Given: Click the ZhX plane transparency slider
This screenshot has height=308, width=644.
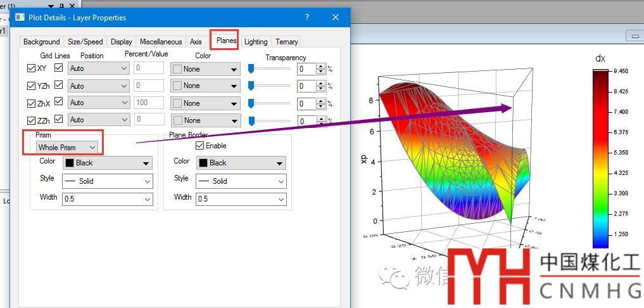Looking at the screenshot, I should coord(268,103).
